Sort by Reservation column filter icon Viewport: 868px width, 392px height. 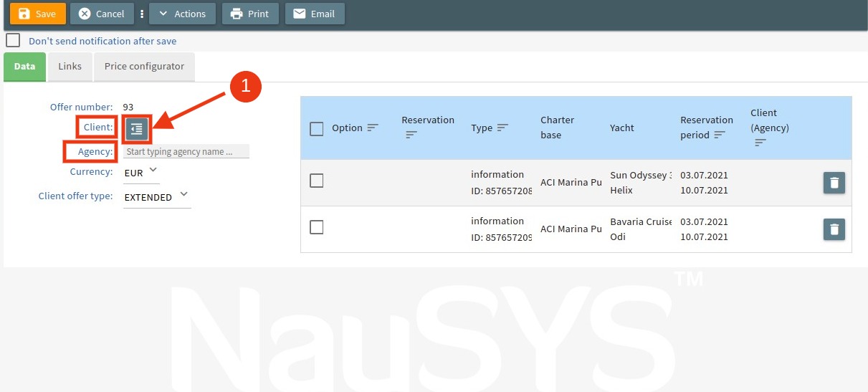click(x=411, y=135)
